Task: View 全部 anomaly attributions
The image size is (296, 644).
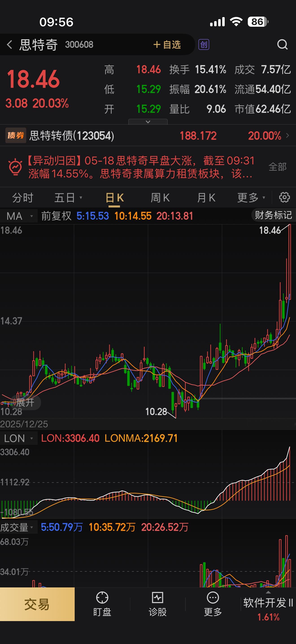Action: (278, 167)
